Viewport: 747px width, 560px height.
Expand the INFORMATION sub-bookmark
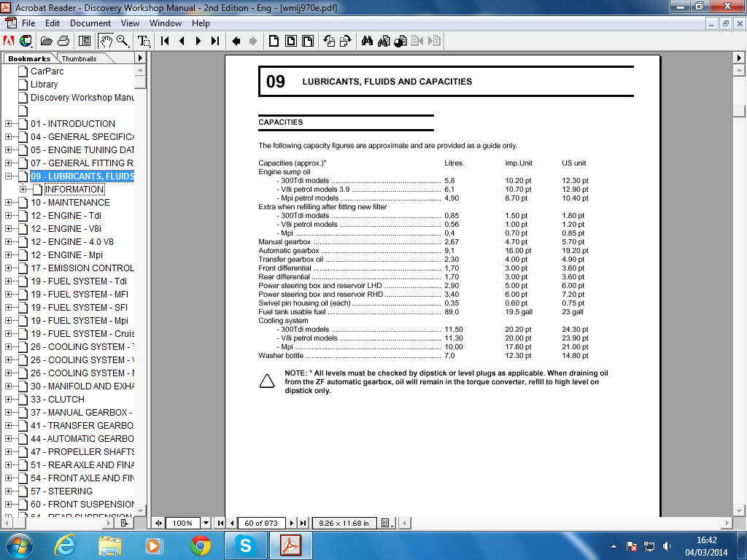[x=23, y=189]
